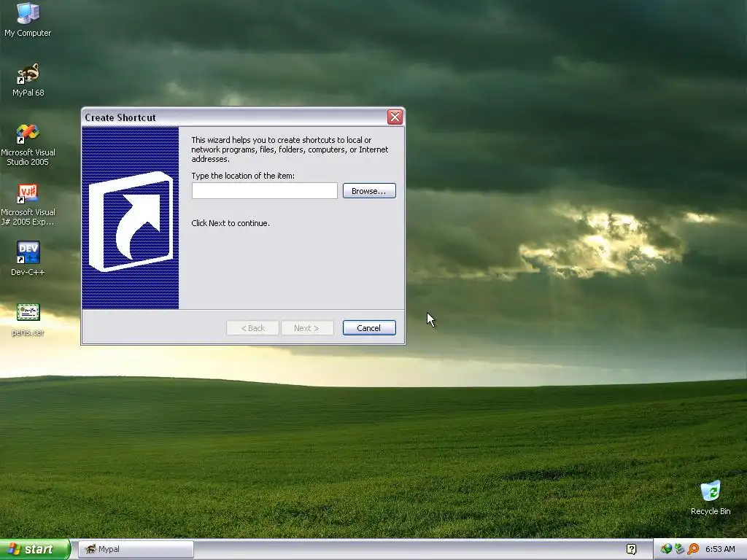This screenshot has height=560, width=747.
Task: Click the computers connection tray icon
Action: pyautogui.click(x=679, y=549)
